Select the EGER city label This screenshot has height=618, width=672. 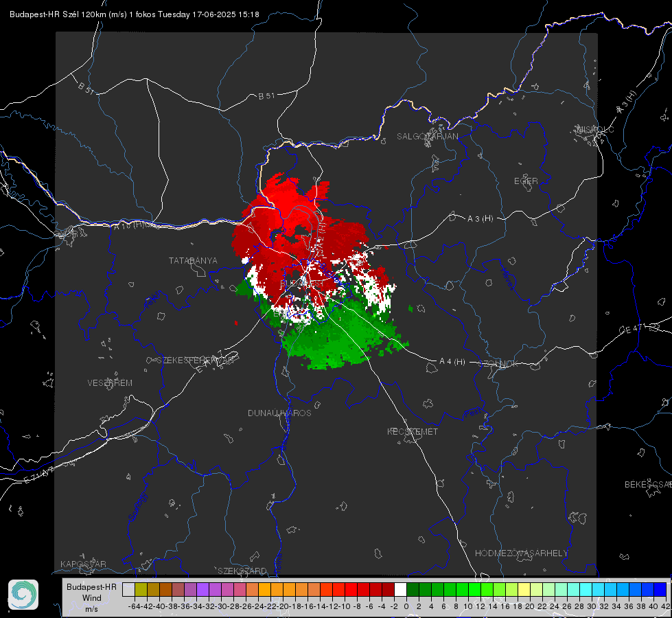[x=526, y=181]
